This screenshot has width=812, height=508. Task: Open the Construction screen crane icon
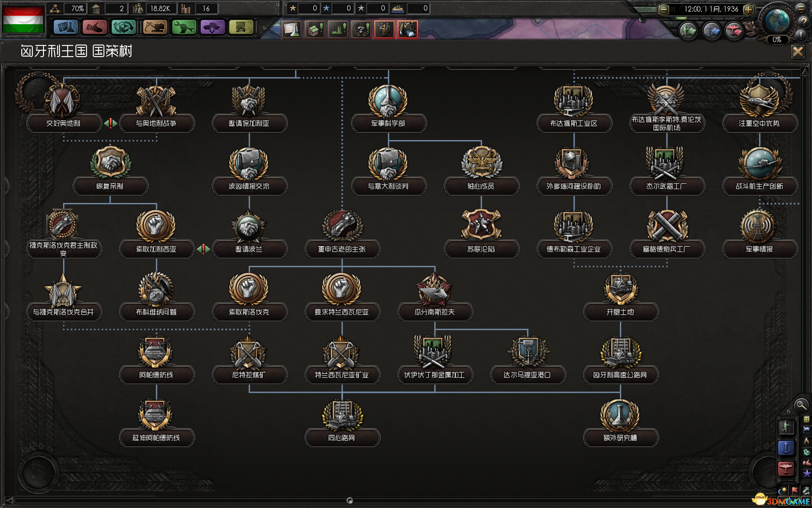(x=155, y=28)
